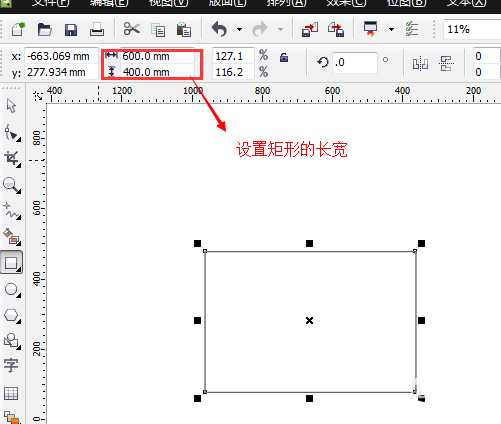501x424 pixels.
Task: Click the rotation angle field
Action: click(355, 62)
